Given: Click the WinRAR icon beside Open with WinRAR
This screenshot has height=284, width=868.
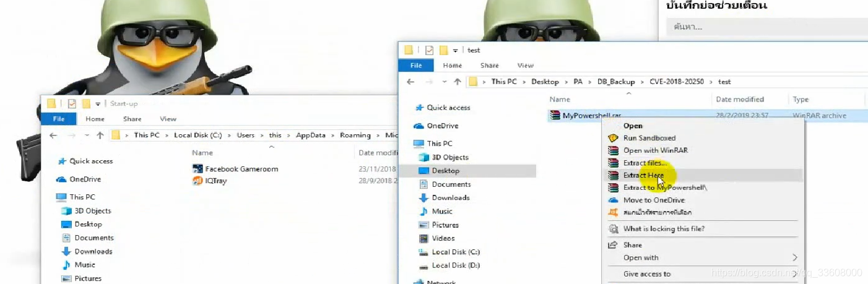Looking at the screenshot, I should click(613, 150).
